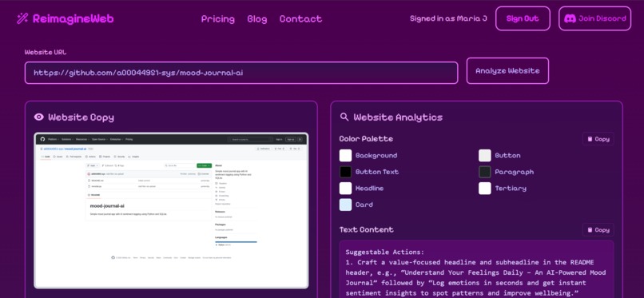
Task: Open the ReimagineWeb home link text
Action: [73, 19]
